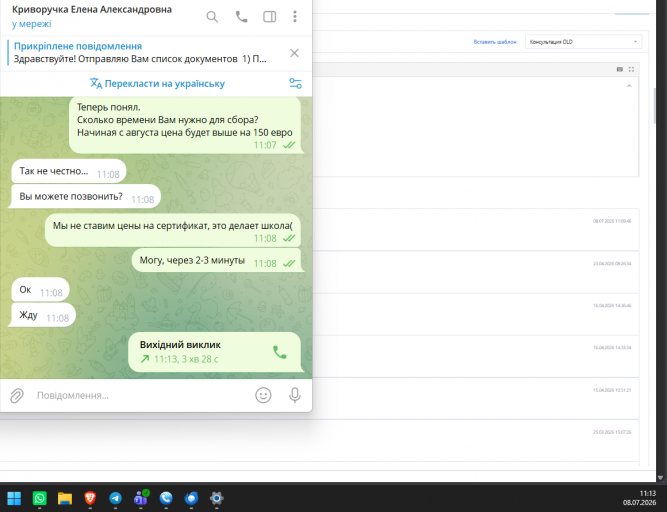Click the green phone icon in outgoing call bubble
The width and height of the screenshot is (667, 512).
click(x=279, y=352)
